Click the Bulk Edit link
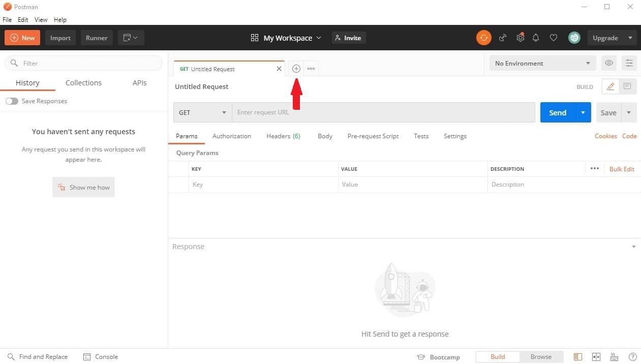 (x=622, y=169)
